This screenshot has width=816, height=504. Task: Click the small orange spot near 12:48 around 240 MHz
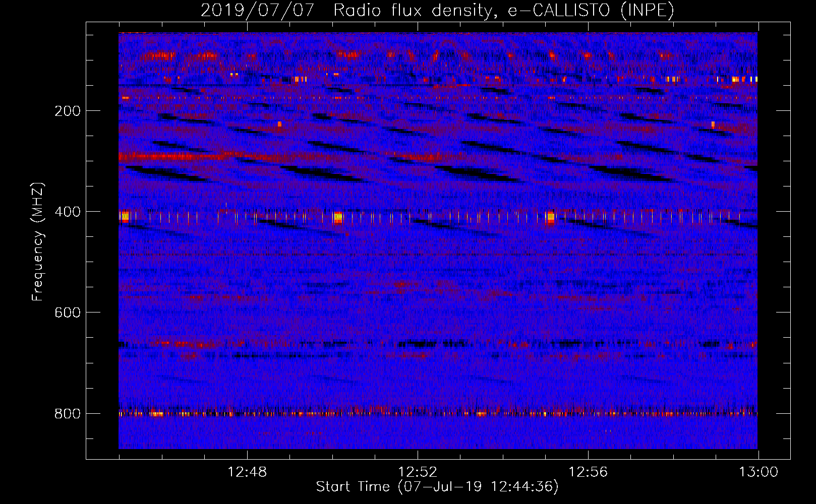click(x=279, y=123)
